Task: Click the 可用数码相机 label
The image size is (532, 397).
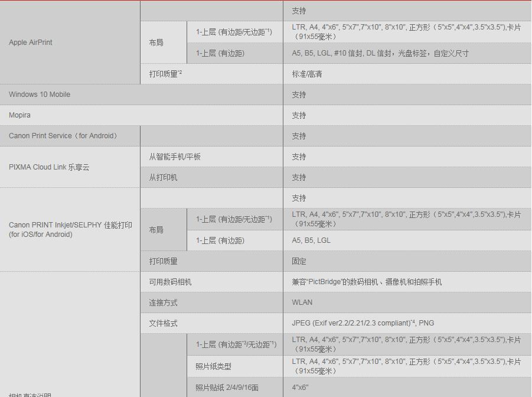Action: tap(170, 282)
